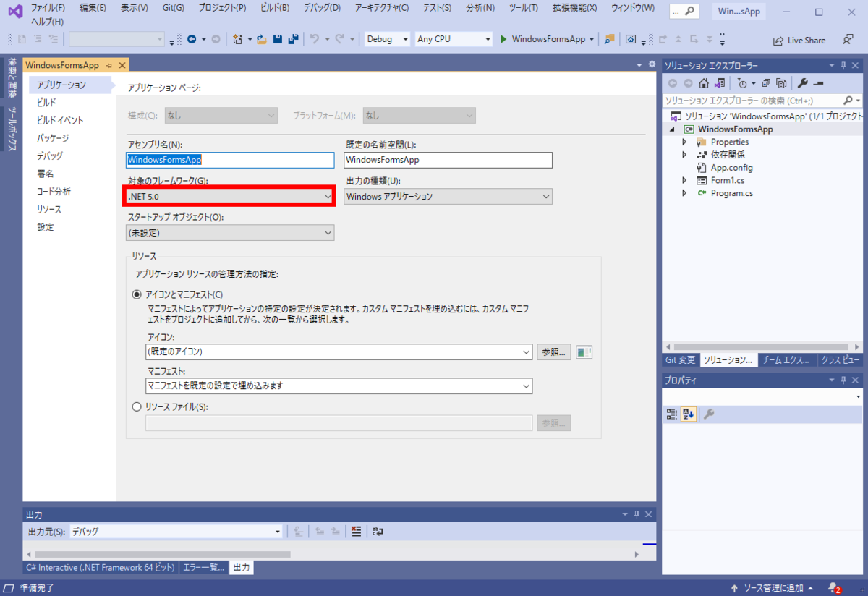Click the Live Share button
This screenshot has height=596, width=868.
point(799,41)
